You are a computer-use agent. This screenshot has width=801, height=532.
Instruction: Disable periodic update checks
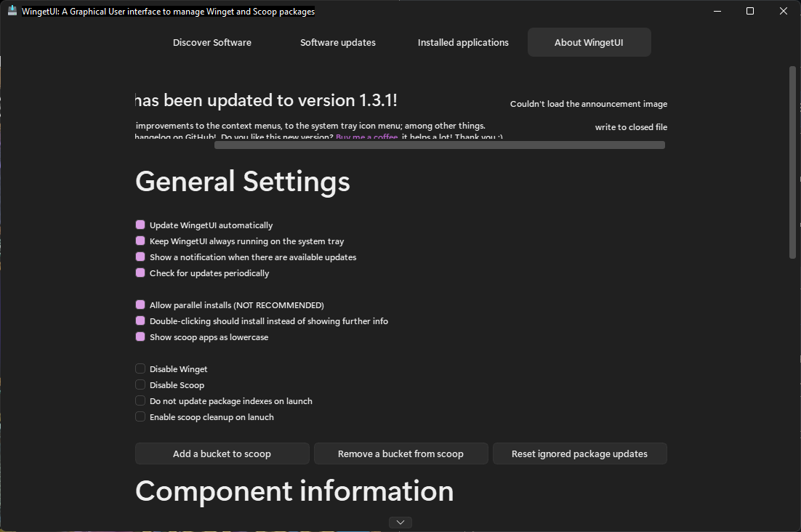tap(140, 273)
